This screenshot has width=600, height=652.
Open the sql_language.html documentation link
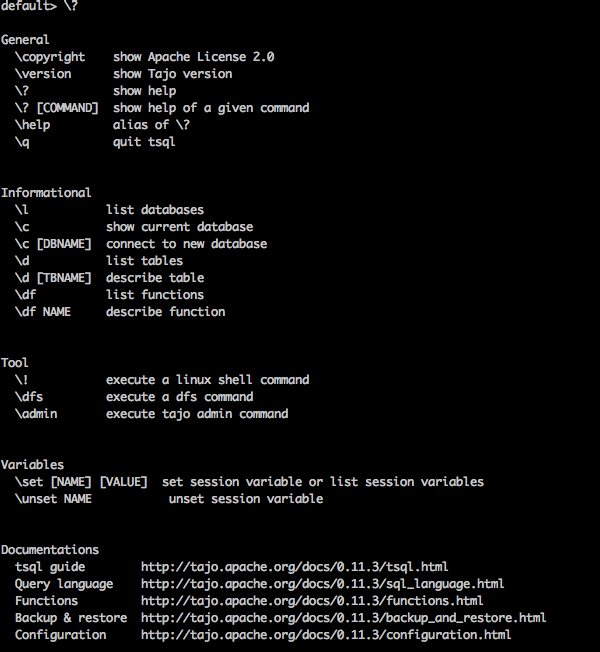pos(322,584)
